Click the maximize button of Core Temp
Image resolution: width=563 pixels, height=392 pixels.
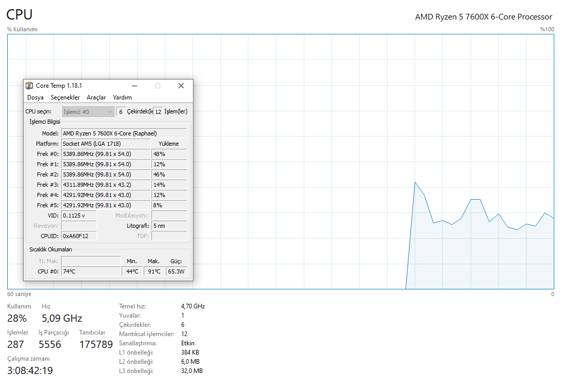tap(157, 86)
